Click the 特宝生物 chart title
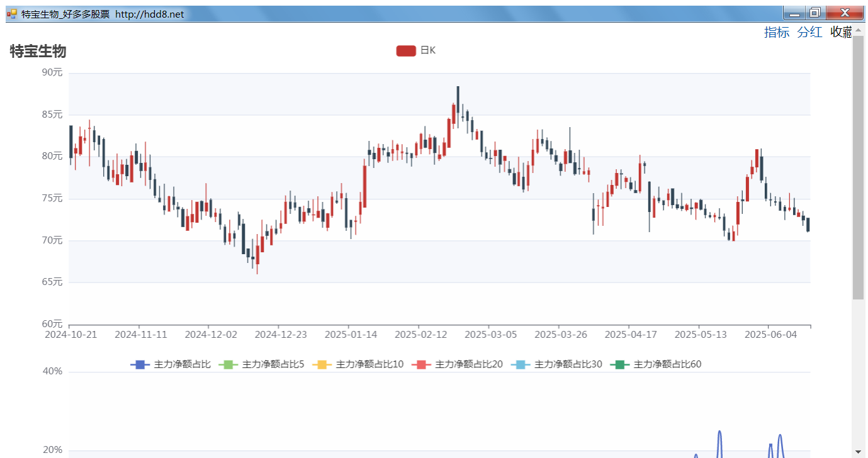Image resolution: width=868 pixels, height=458 pixels. [x=38, y=52]
